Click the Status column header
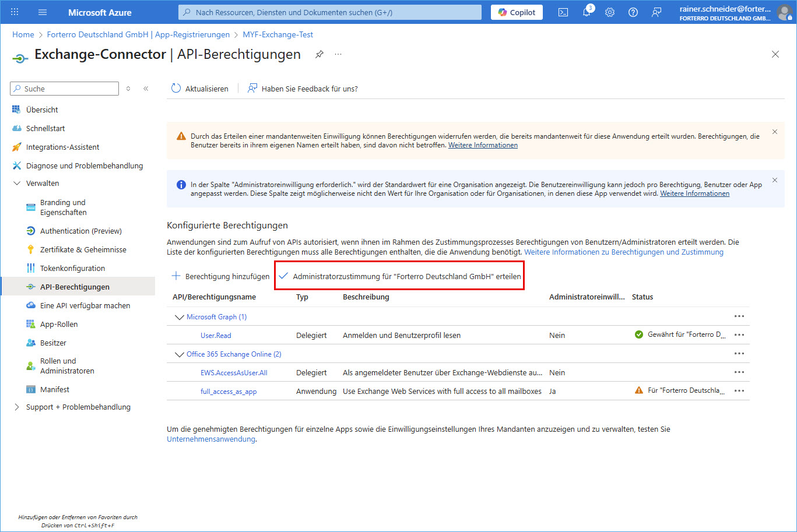The height and width of the screenshot is (532, 797). 642,297
